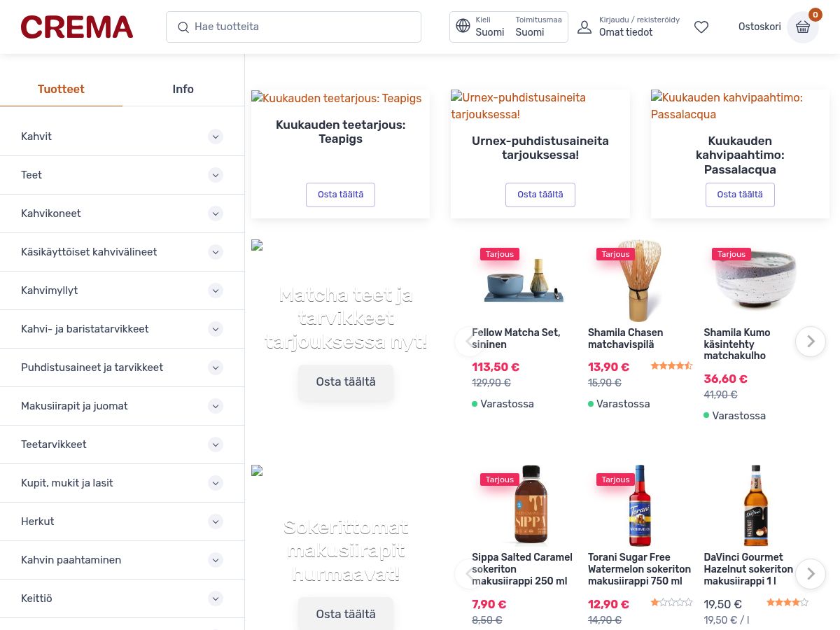Click Osta täältä under Teapigs offer
Image resolution: width=840 pixels, height=630 pixels.
pyautogui.click(x=340, y=195)
